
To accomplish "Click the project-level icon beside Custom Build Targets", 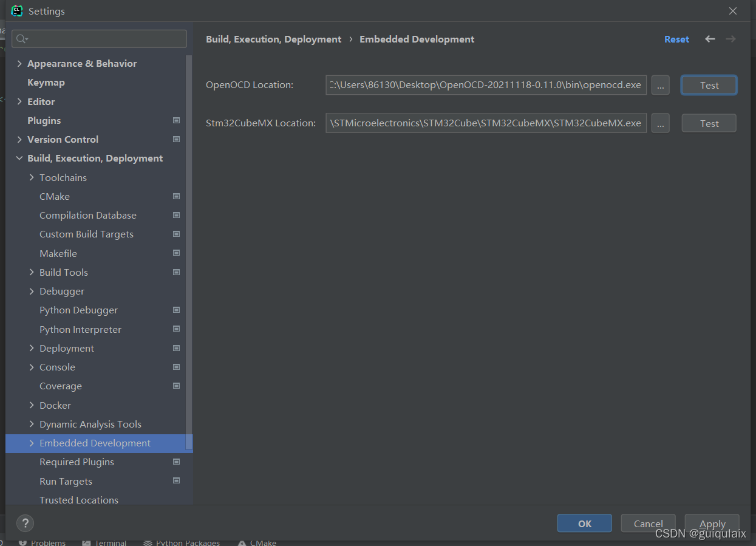I will 176,234.
